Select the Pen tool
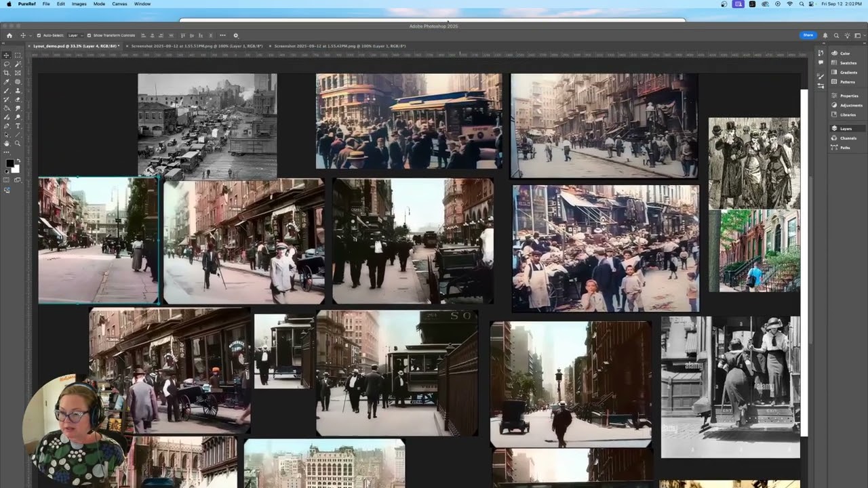 coord(6,126)
